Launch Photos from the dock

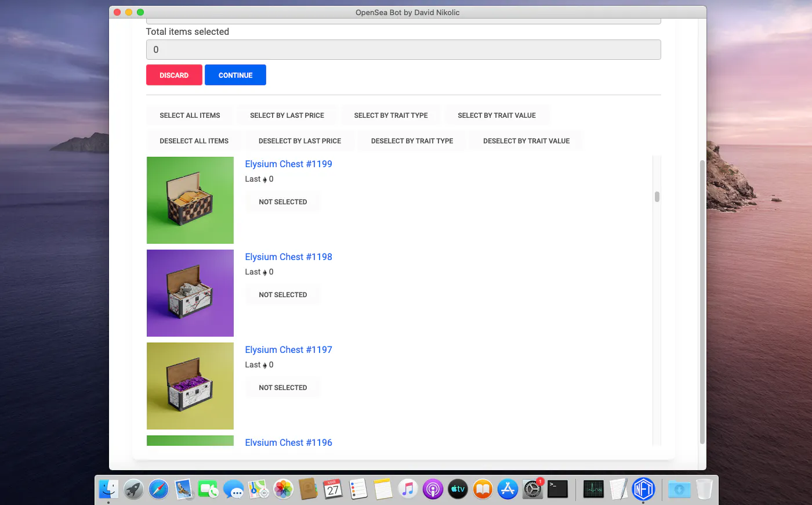point(283,489)
